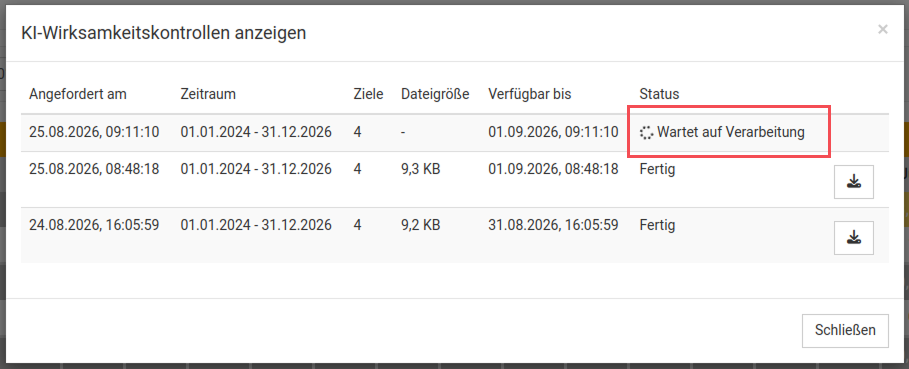Click the Fertig status in the 08:48:18 row

pos(657,169)
